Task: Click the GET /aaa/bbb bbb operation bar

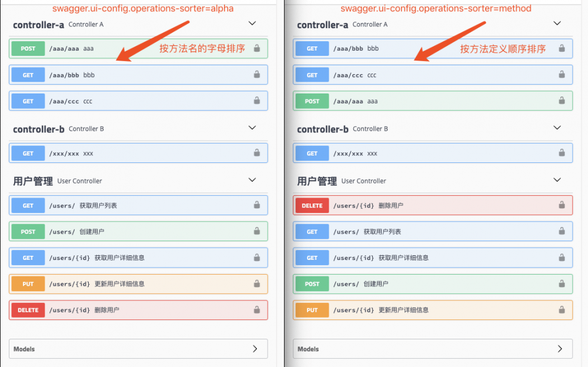Action: point(138,75)
